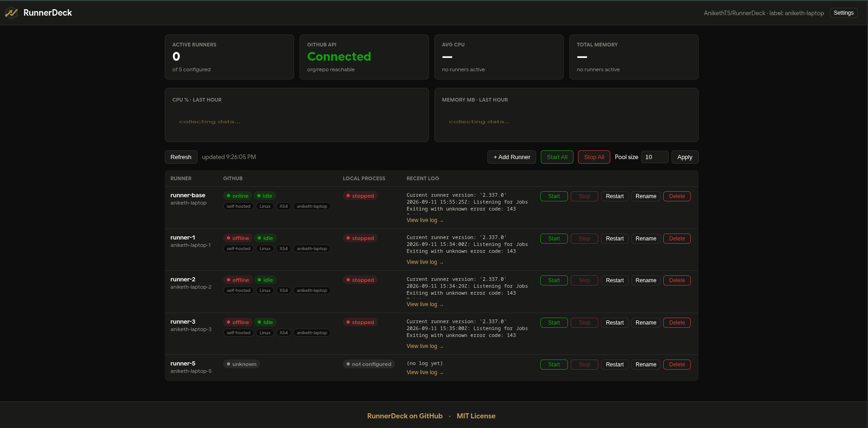Image resolution: width=868 pixels, height=428 pixels.
Task: Click the Start All button
Action: point(557,157)
